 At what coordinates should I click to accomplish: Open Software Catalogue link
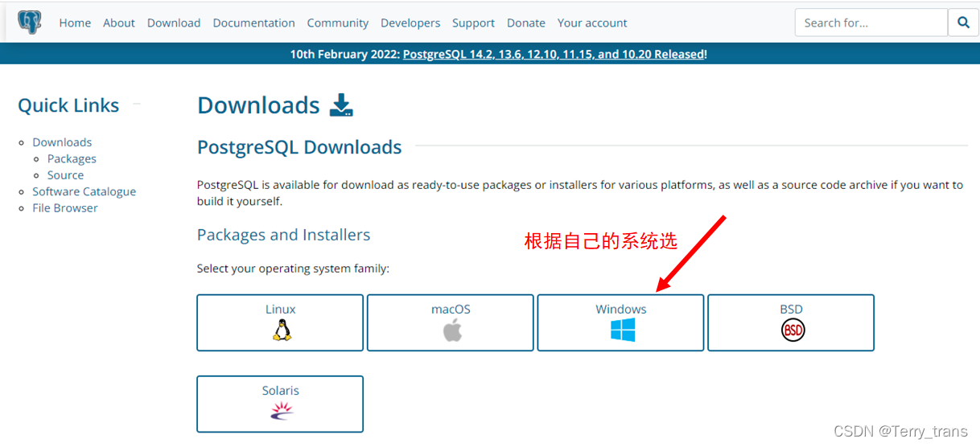84,191
